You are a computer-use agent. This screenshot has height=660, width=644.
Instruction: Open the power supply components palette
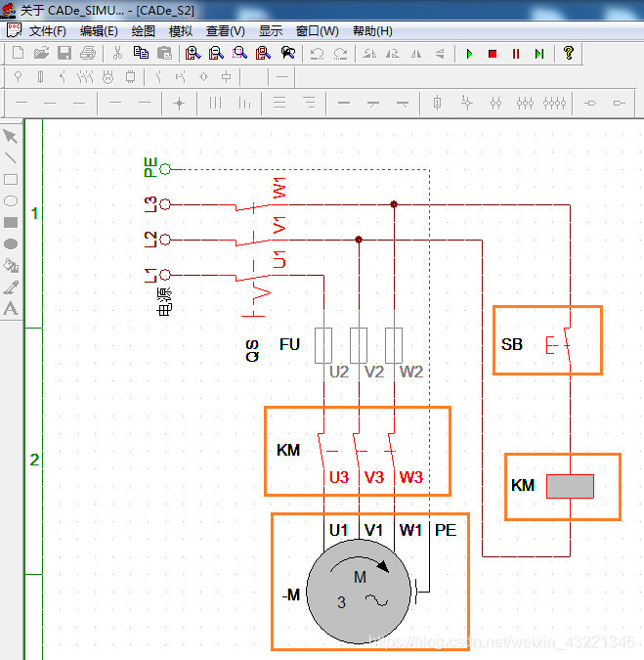click(18, 77)
